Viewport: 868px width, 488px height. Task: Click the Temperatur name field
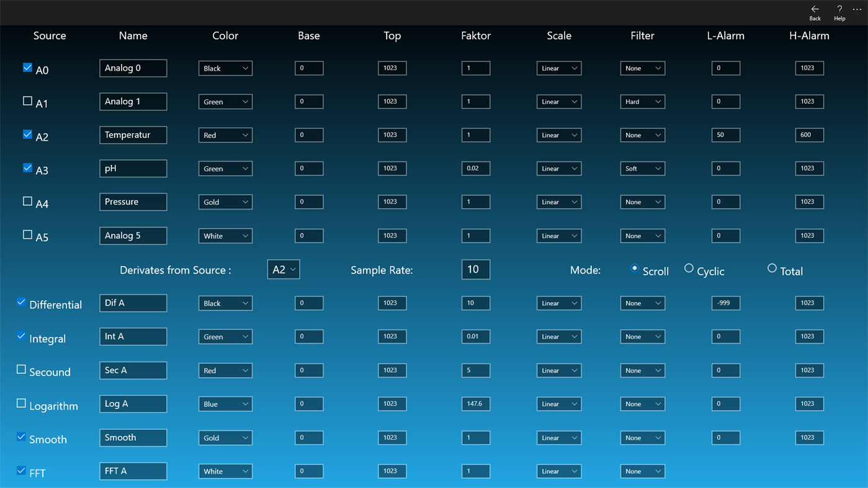(133, 135)
